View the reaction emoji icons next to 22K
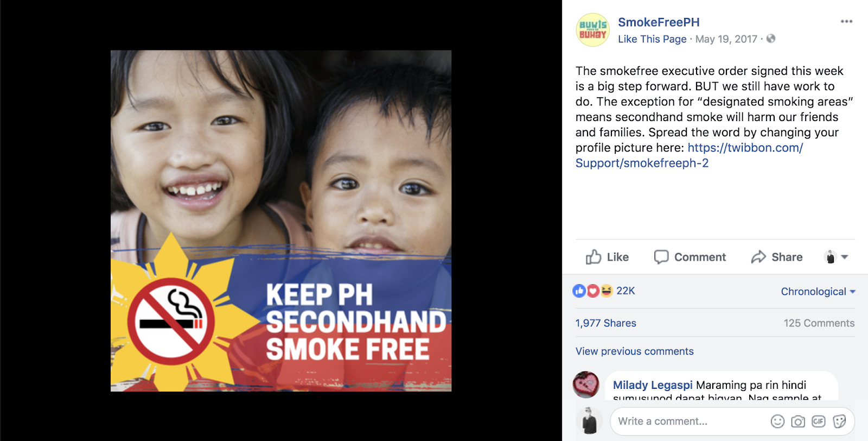This screenshot has height=441, width=868. pos(592,291)
